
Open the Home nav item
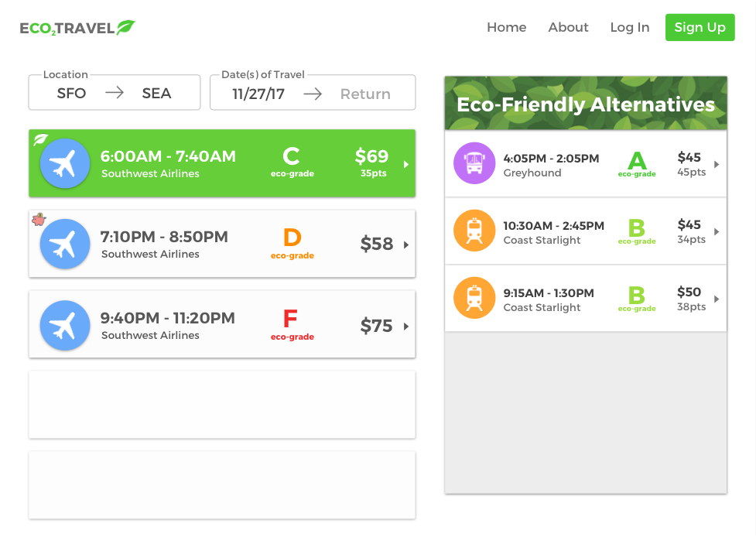point(506,27)
